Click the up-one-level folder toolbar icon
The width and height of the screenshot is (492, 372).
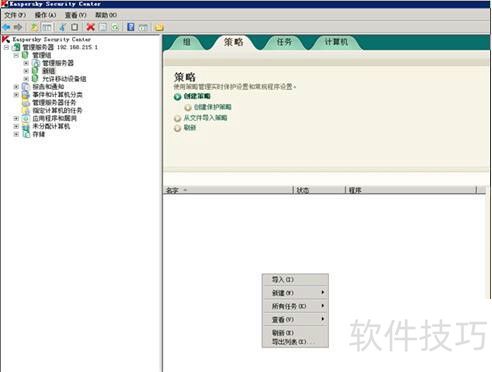click(34, 27)
